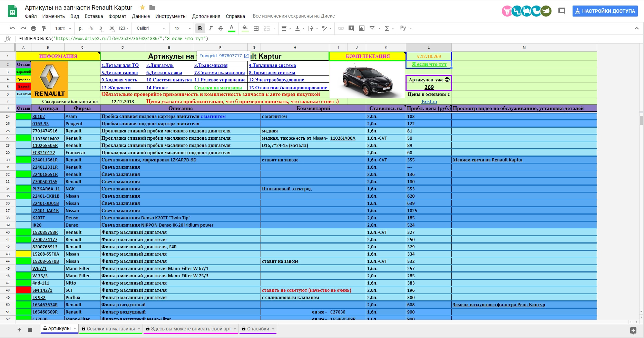The image size is (644, 338).
Task: Click 'Все изменения сохранены на Диске' link
Action: (x=294, y=16)
